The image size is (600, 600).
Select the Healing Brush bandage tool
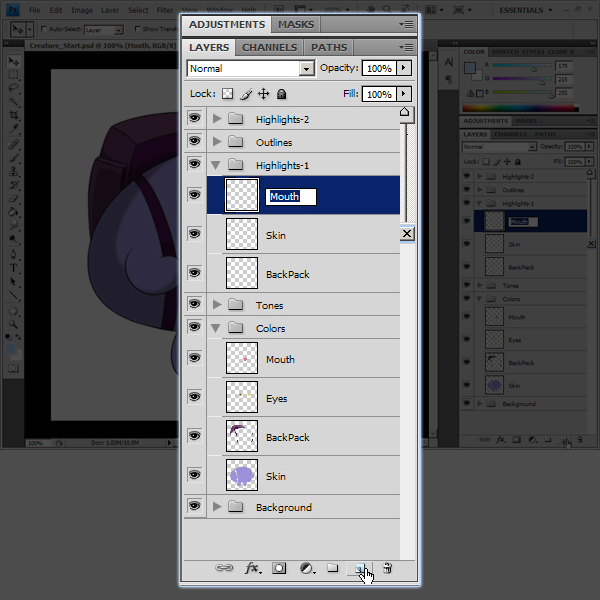pos(13,144)
